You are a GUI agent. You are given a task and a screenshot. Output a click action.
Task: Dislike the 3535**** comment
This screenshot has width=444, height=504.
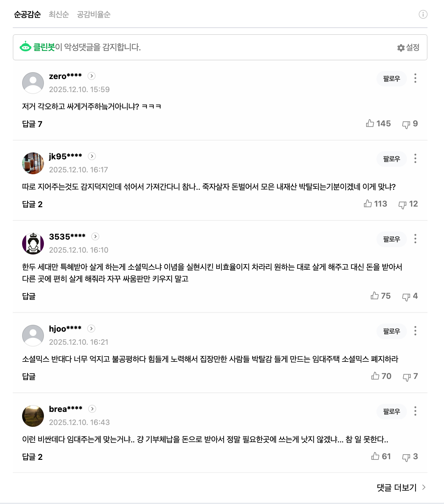click(406, 296)
